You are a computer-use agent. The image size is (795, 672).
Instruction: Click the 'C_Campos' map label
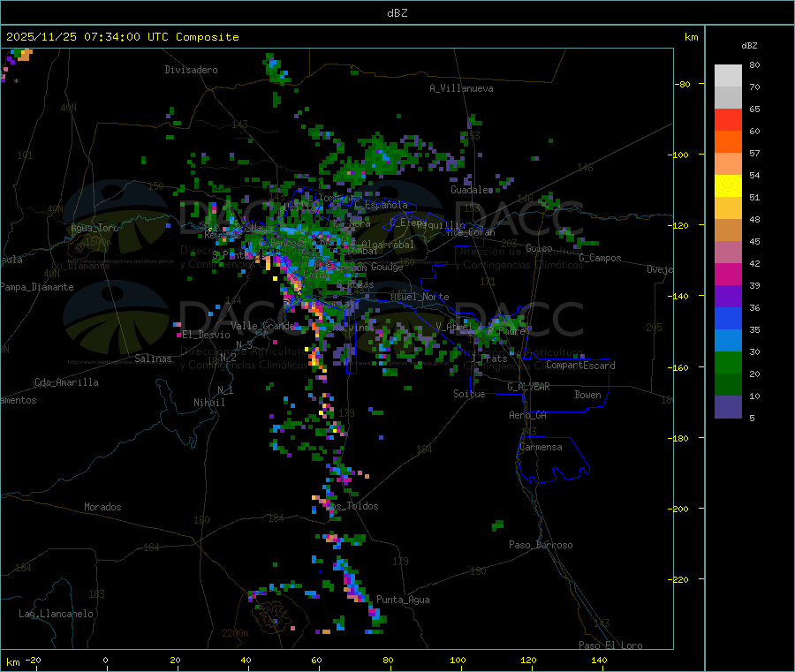pyautogui.click(x=601, y=258)
